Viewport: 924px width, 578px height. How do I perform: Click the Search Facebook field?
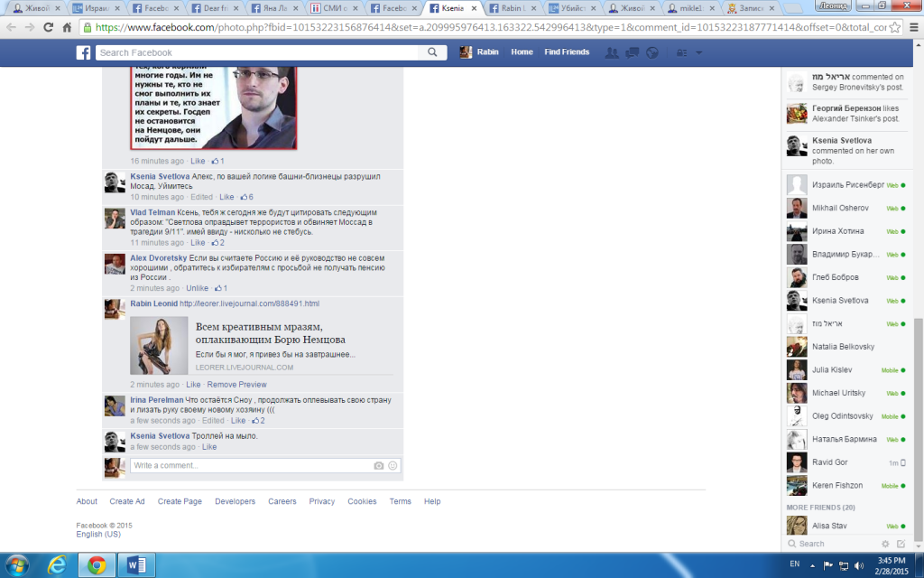(257, 52)
